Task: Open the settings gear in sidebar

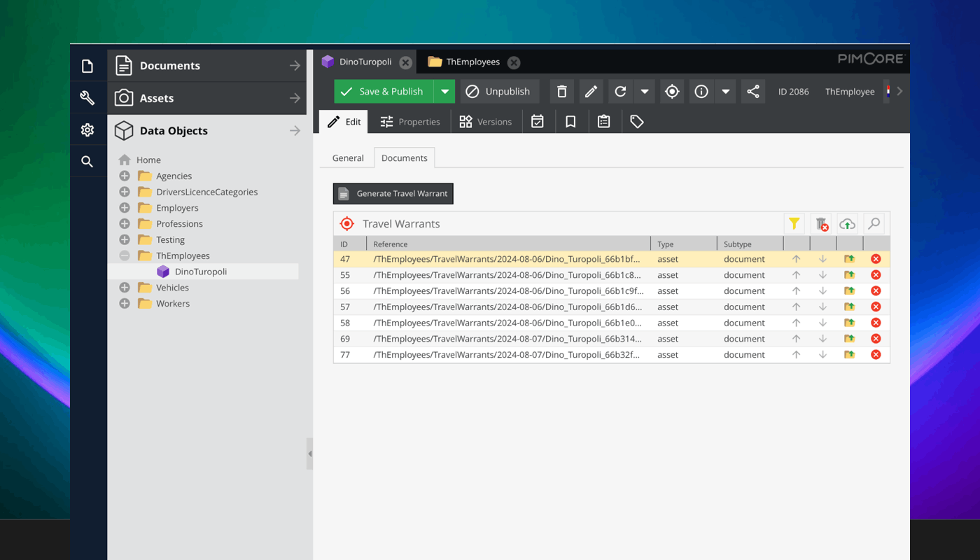Action: point(87,129)
